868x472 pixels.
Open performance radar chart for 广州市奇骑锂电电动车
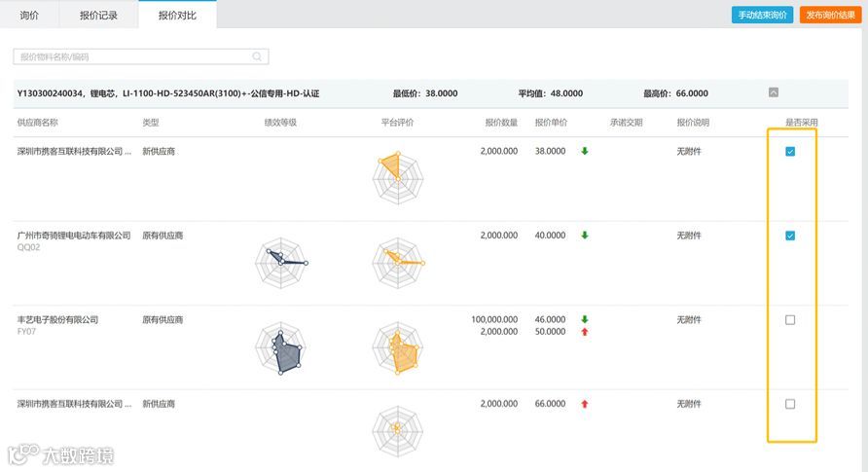(x=281, y=263)
